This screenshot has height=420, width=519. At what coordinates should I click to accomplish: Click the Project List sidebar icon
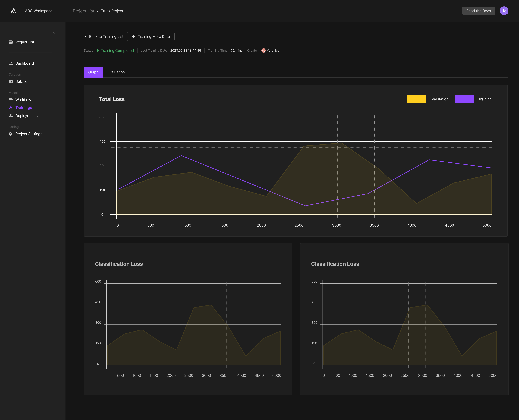coord(11,42)
